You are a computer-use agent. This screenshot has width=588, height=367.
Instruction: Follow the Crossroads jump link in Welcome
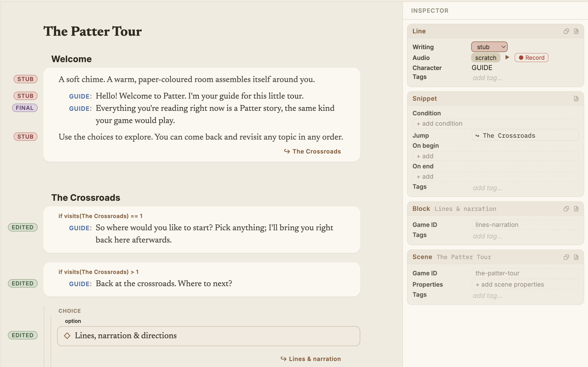click(312, 151)
